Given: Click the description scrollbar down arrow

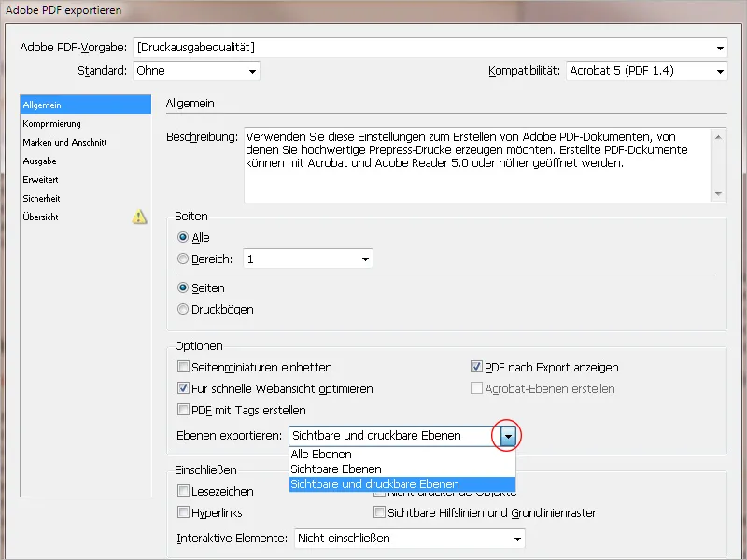Looking at the screenshot, I should [718, 194].
